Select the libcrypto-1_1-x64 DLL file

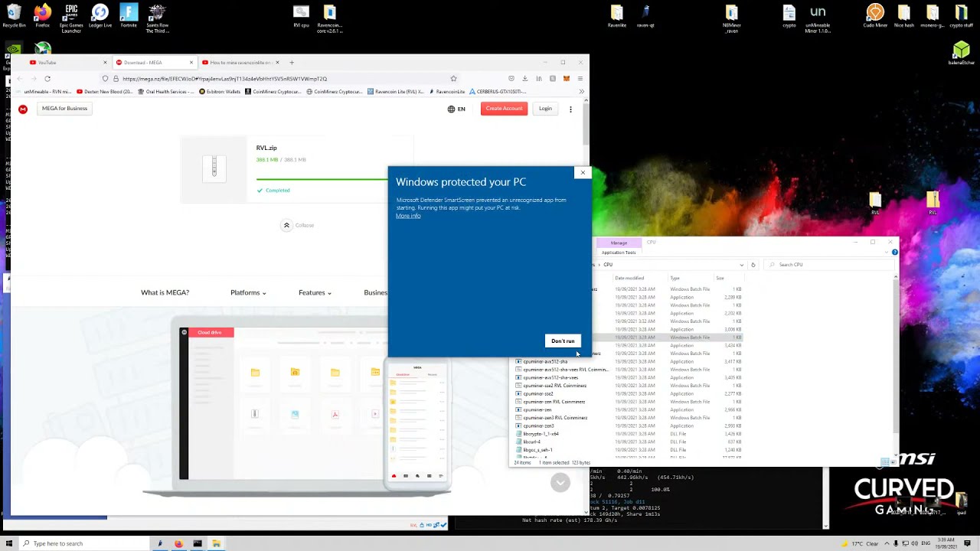pos(541,434)
